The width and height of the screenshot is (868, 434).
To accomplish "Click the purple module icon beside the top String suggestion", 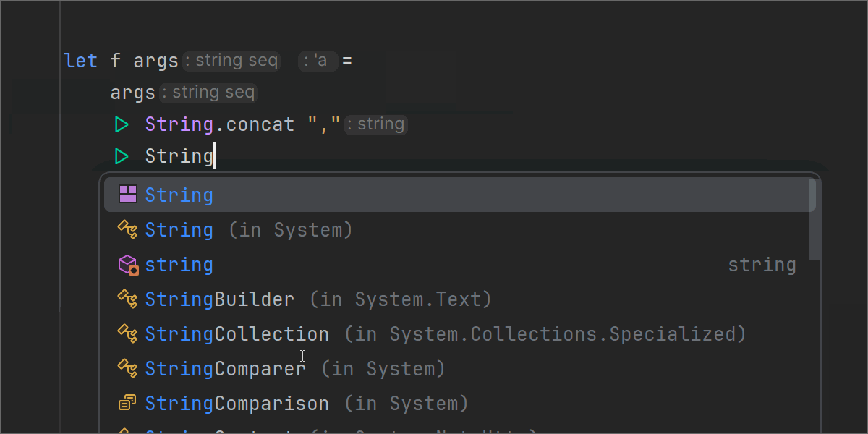I will 128,195.
